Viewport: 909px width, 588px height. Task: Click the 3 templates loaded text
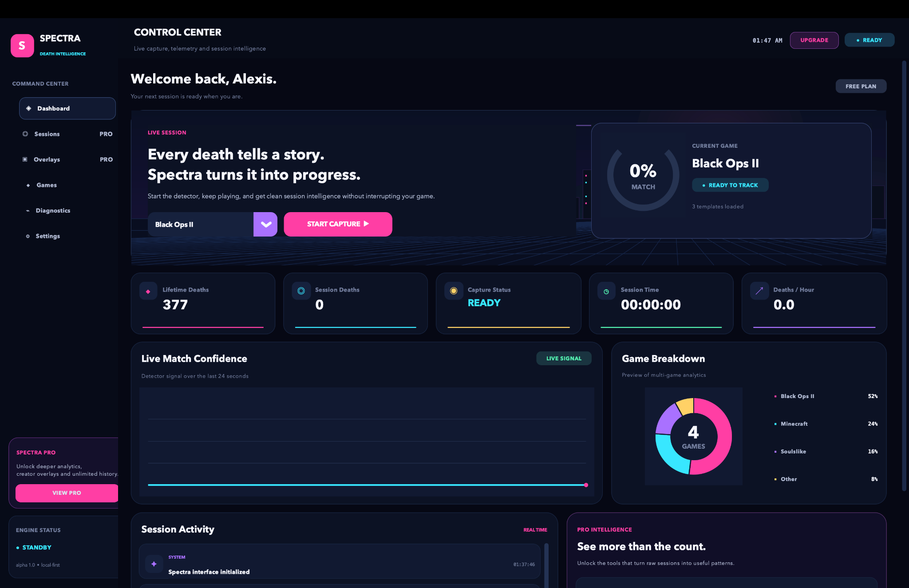pyautogui.click(x=718, y=207)
